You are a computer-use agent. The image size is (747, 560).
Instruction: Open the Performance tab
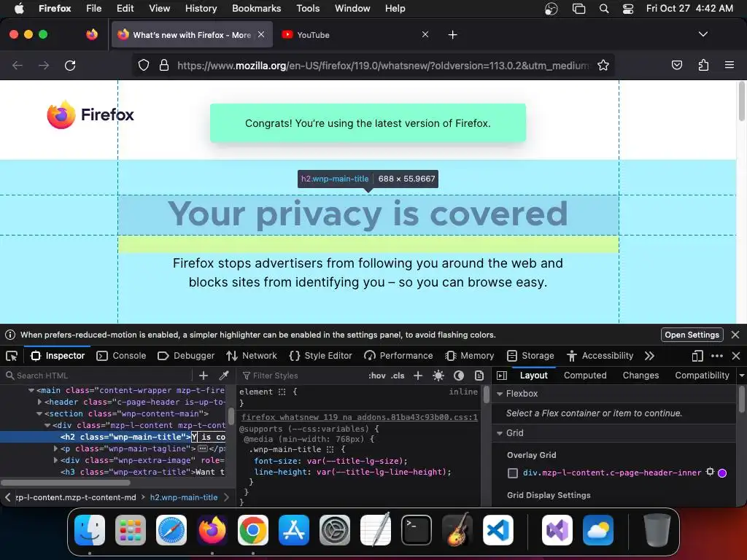[x=398, y=356]
